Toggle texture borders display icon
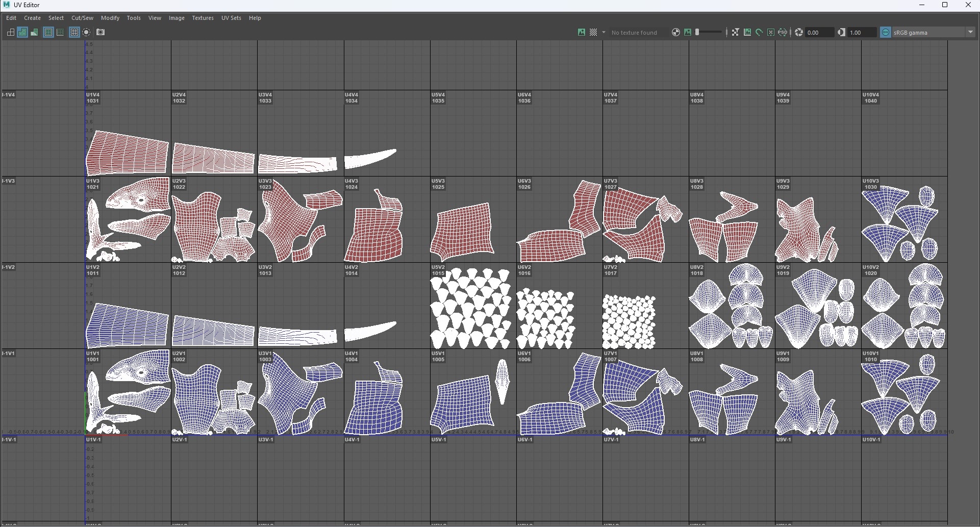This screenshot has height=527, width=980. [48, 32]
